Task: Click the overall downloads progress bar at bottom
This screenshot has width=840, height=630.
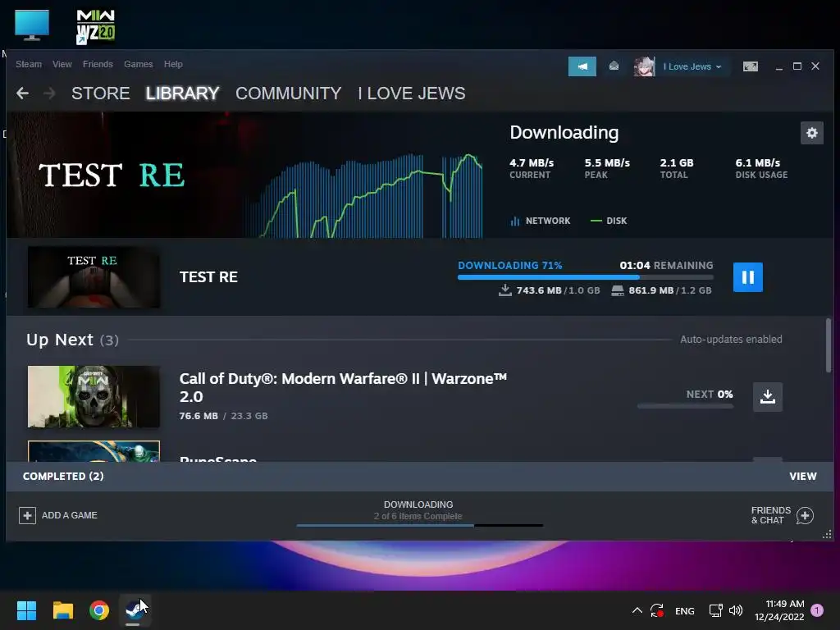Action: click(x=419, y=526)
